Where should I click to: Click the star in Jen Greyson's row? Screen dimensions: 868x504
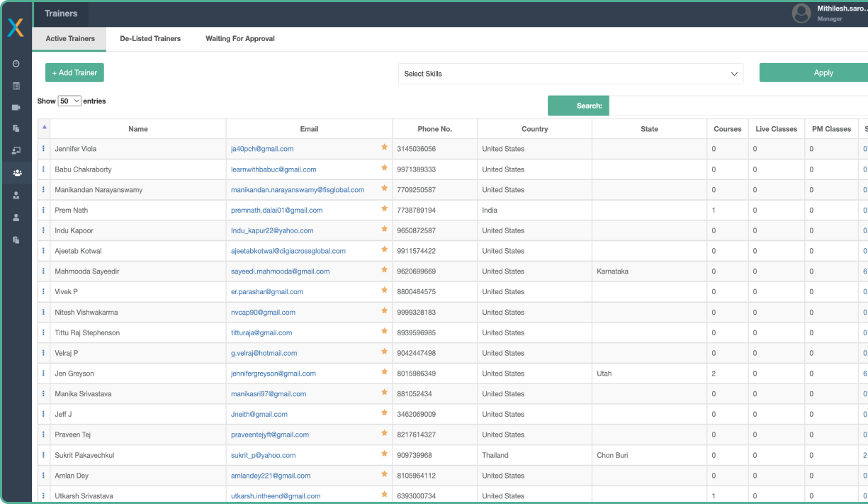coord(385,372)
